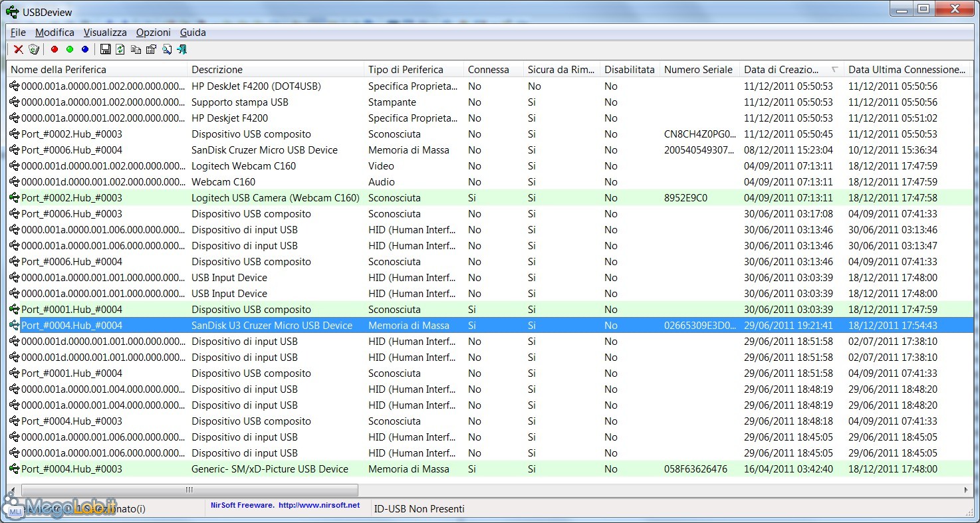Click the green dot enable device icon
The image size is (980, 523).
pyautogui.click(x=70, y=49)
